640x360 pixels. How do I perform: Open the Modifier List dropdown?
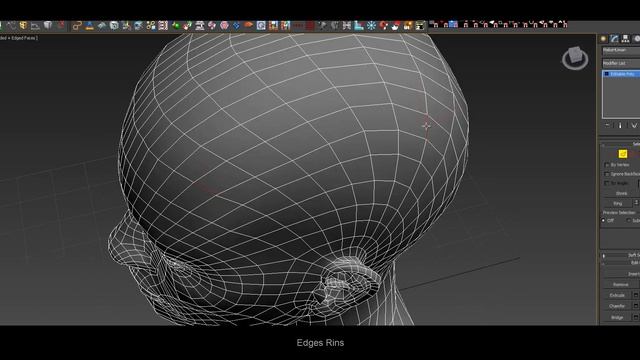pyautogui.click(x=621, y=63)
